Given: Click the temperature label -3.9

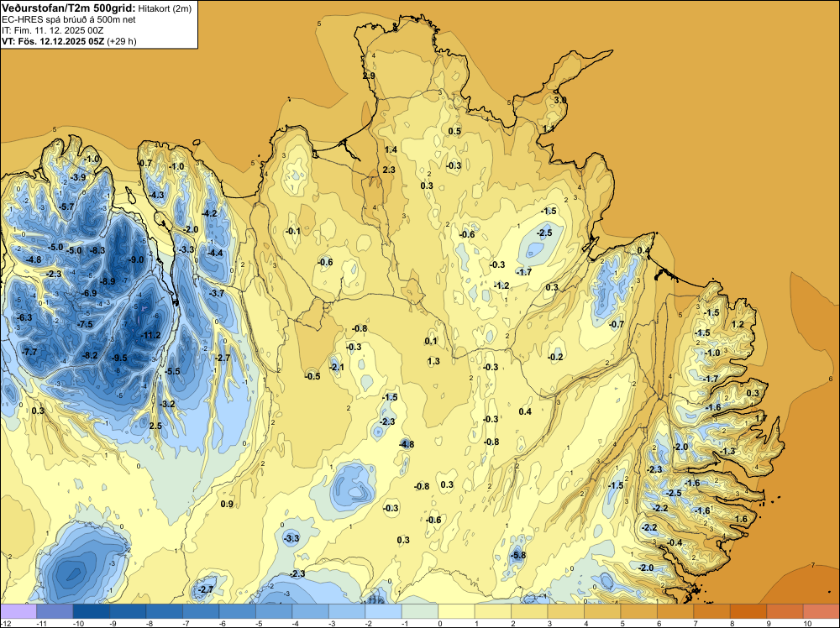Looking at the screenshot, I should 78,177.
